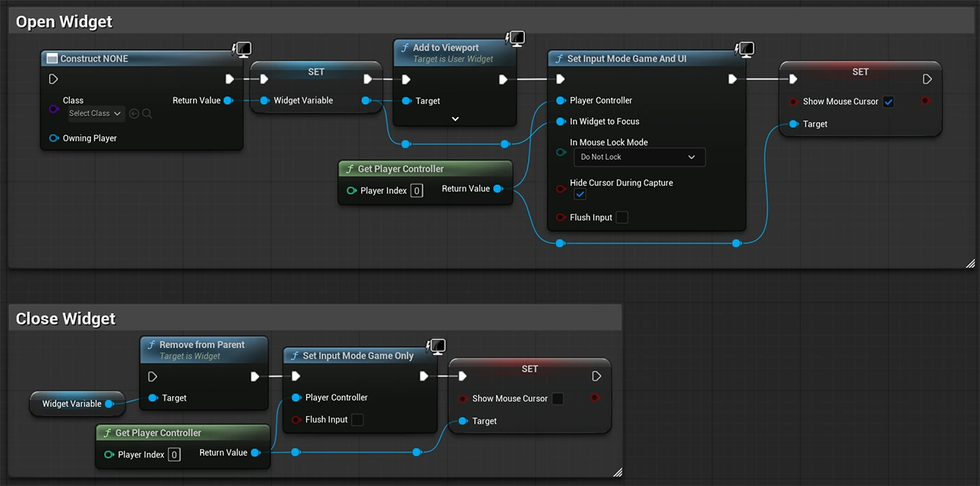Image resolution: width=980 pixels, height=486 pixels.
Task: Click the Set Input Mode Game Only exec input pin
Action: pos(296,376)
